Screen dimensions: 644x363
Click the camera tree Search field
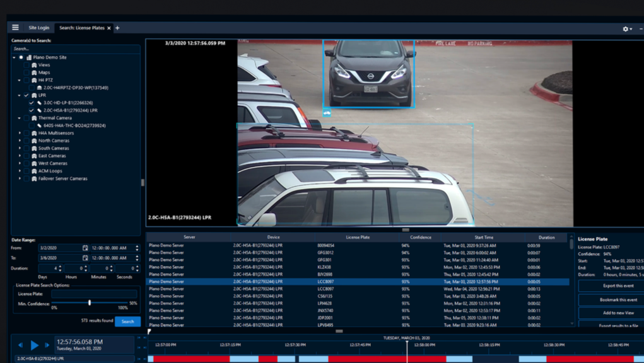[76, 49]
